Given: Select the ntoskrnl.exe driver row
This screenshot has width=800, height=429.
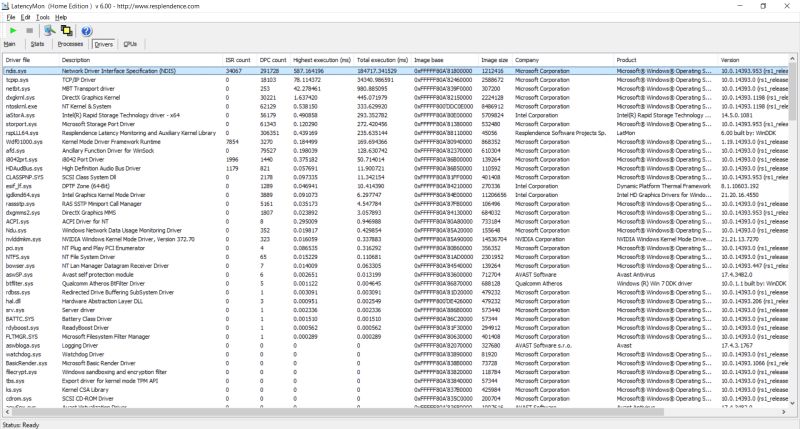Looking at the screenshot, I should 396,107.
